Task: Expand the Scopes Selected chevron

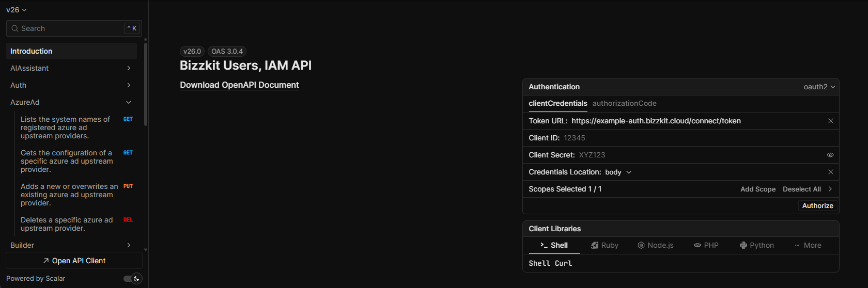Action: 830,189
